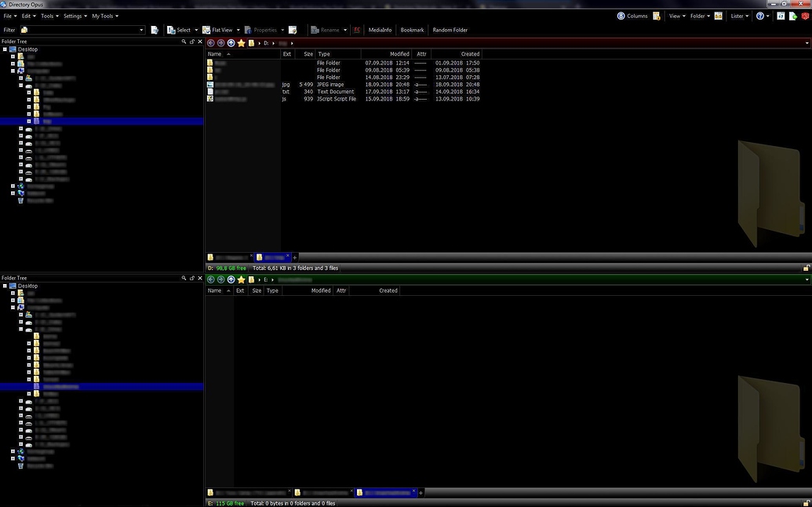The width and height of the screenshot is (812, 507).
Task: Click the up-arrow navigation icon in the lower pane
Action: pos(231,279)
